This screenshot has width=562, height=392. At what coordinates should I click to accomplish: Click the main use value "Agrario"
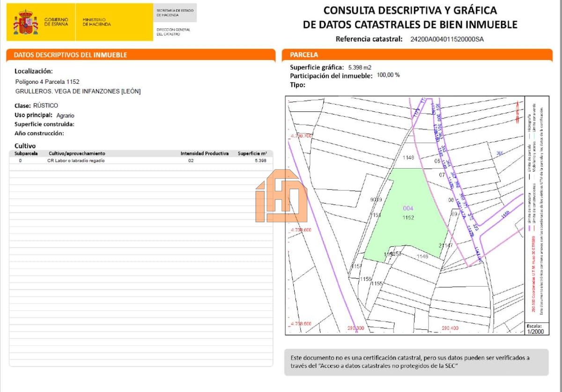(65, 115)
